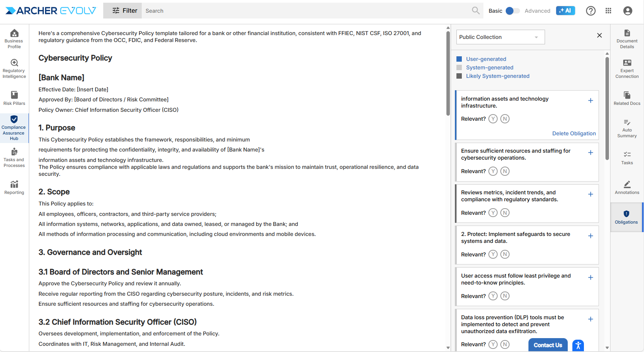Screen dimensions: 644x352
Task: Expand the 'User access must follow' obligation
Action: coord(590,278)
